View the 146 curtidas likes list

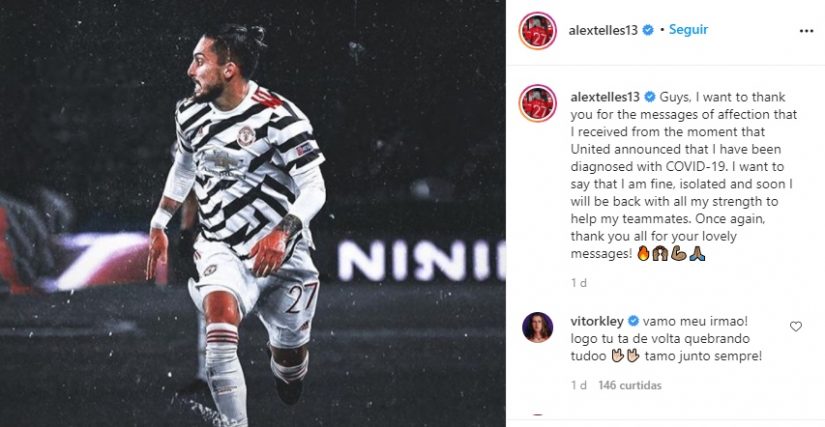pos(630,385)
